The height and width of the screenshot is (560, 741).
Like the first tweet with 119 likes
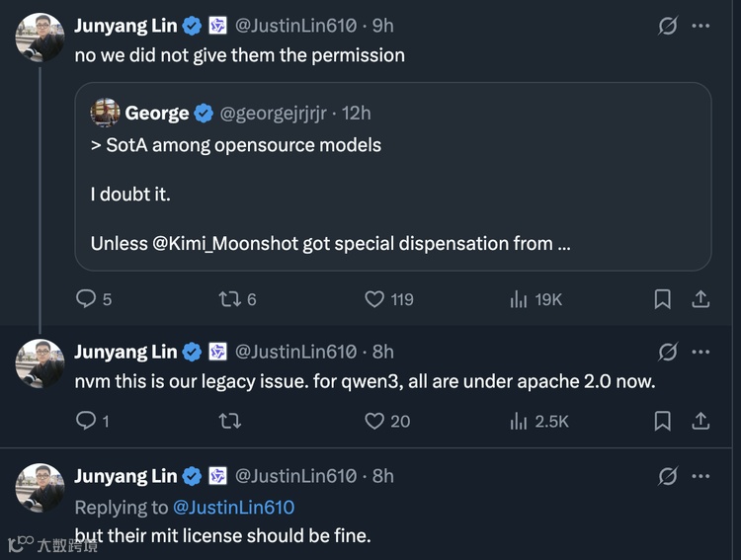tap(375, 299)
